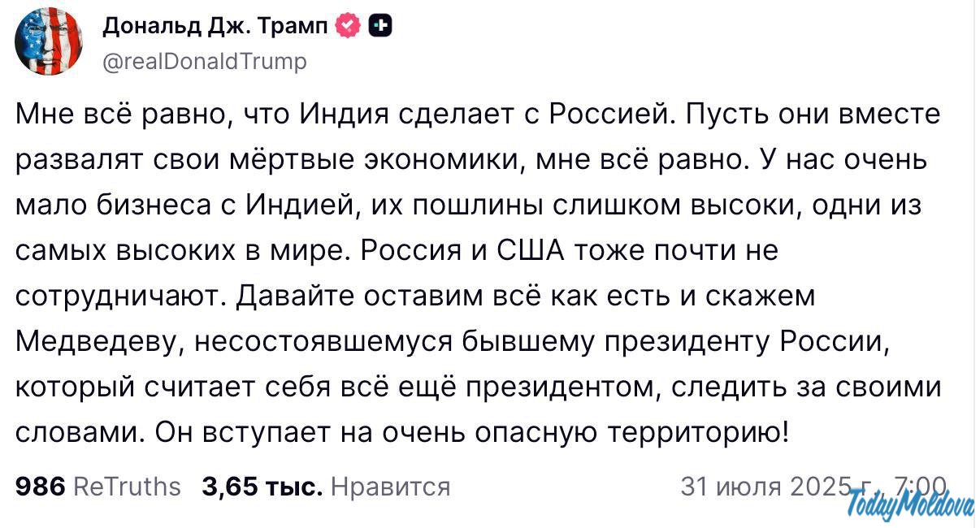Click the Нравится label

point(391,487)
